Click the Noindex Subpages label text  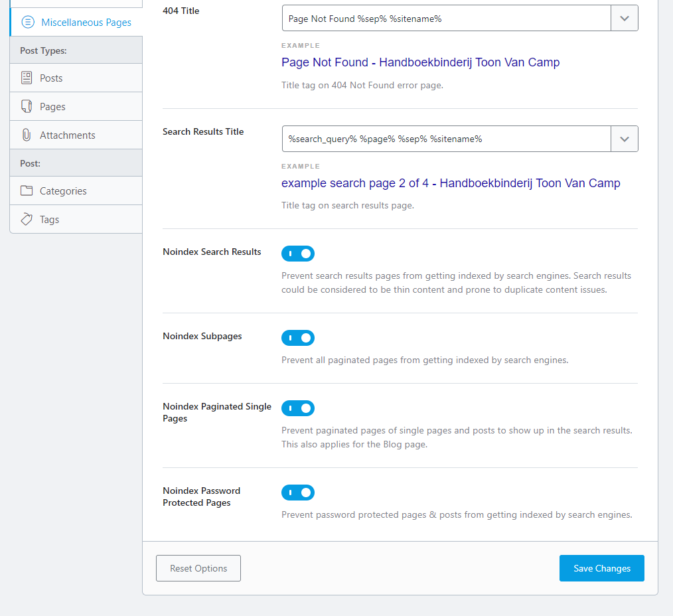coord(202,336)
